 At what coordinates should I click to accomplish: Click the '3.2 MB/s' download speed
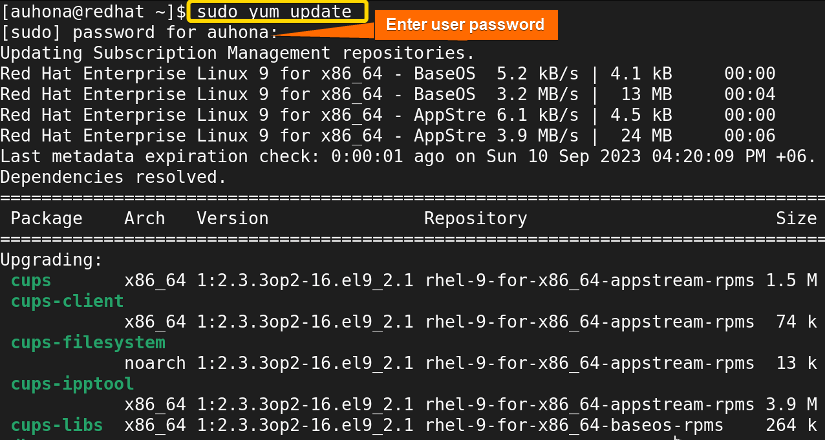pos(537,95)
